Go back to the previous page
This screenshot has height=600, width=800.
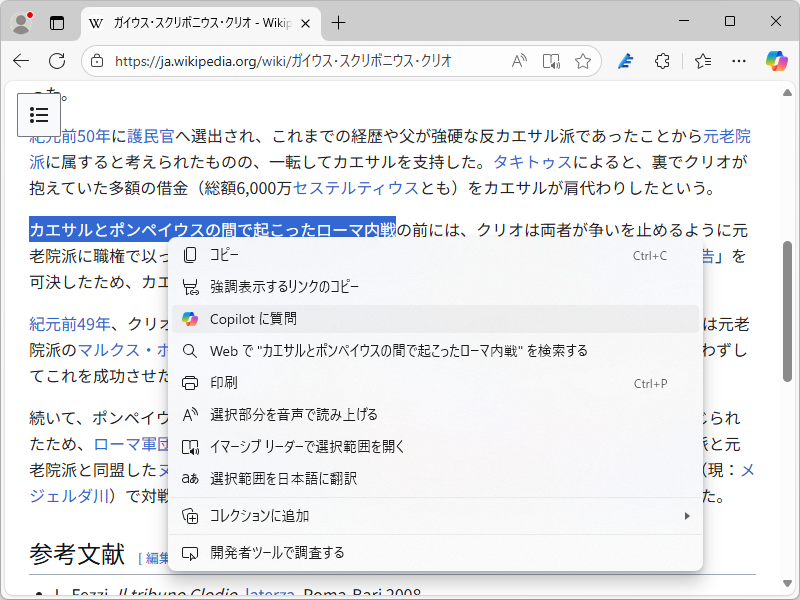coord(21,61)
